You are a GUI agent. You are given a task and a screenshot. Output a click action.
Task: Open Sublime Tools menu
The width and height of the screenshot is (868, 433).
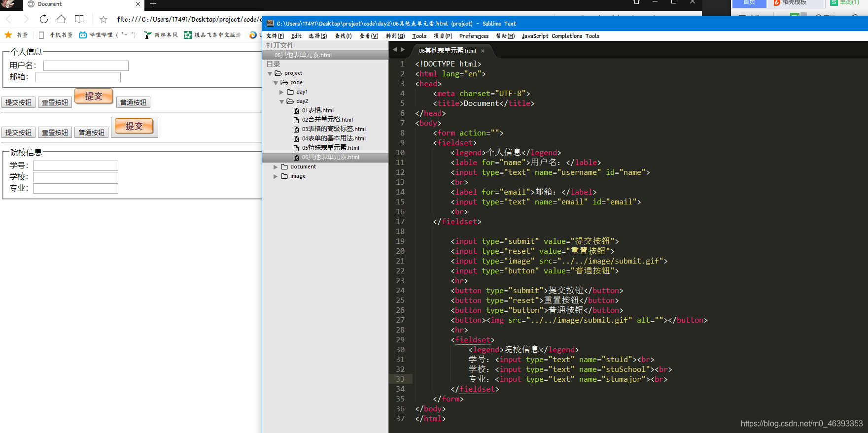click(x=419, y=36)
